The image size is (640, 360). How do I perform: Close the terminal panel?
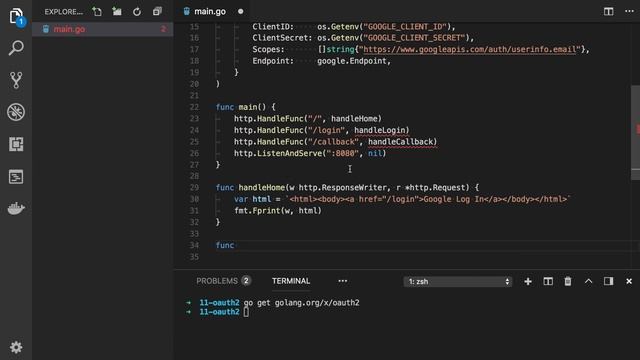[629, 281]
